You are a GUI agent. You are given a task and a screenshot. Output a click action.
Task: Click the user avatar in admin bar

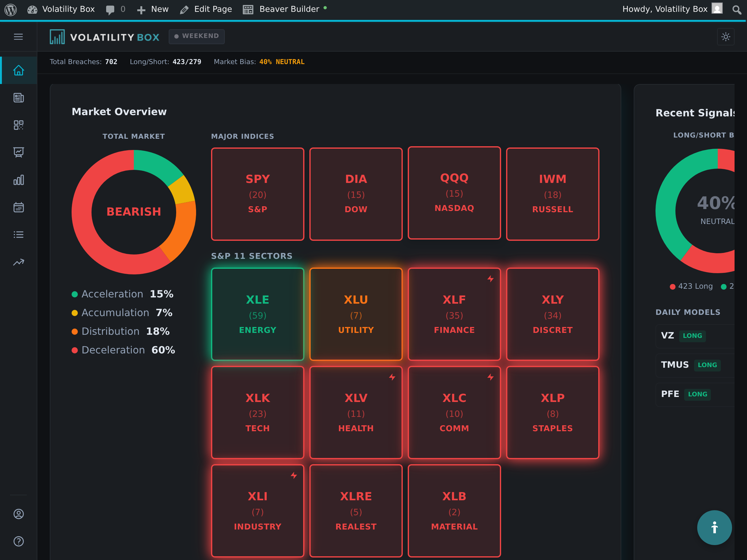click(x=716, y=8)
